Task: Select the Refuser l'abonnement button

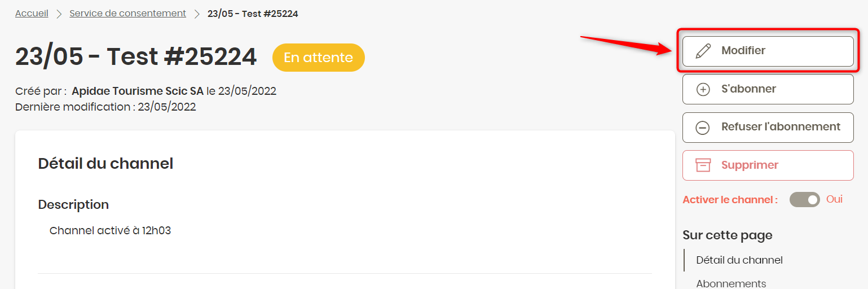Action: pyautogui.click(x=768, y=128)
